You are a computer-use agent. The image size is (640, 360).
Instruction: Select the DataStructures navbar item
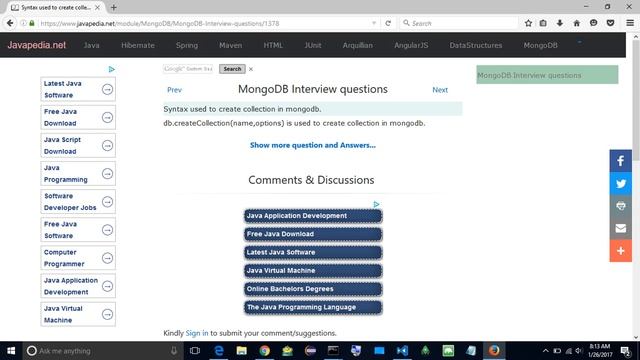[x=476, y=45]
